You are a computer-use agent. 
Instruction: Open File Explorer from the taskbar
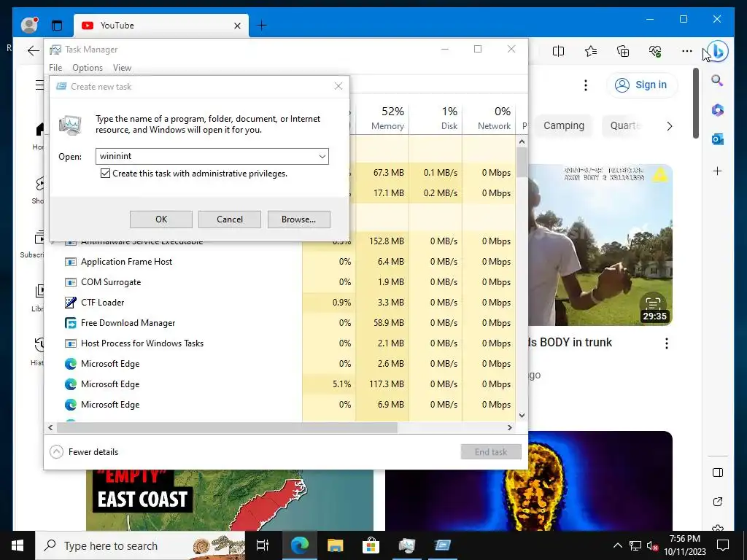[x=336, y=545]
